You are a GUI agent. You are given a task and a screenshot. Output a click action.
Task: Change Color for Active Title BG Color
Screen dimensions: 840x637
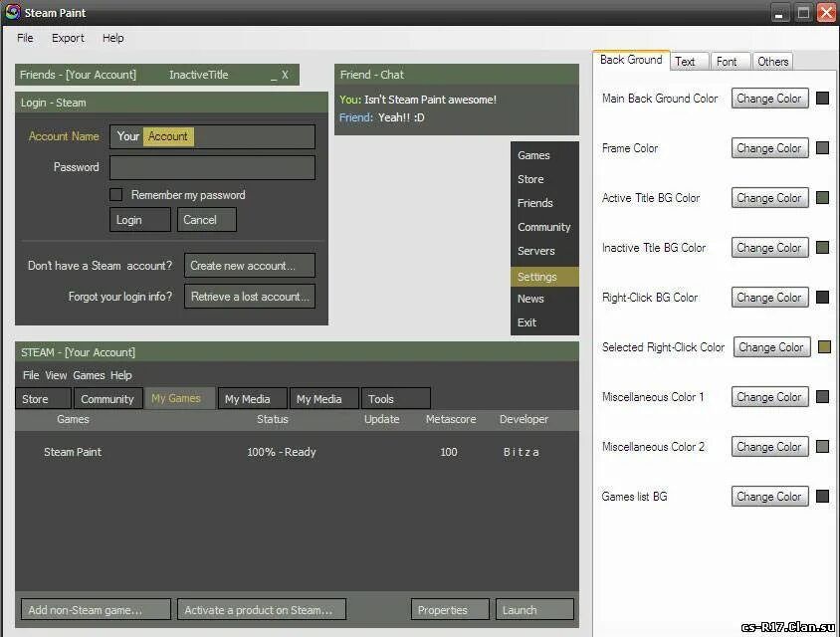pyautogui.click(x=769, y=198)
